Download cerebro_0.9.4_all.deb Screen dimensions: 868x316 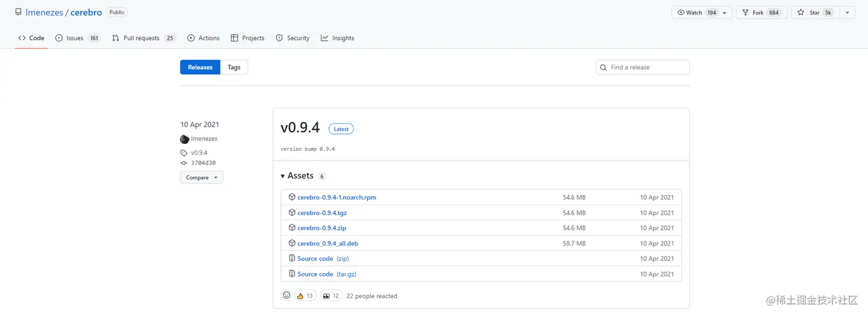(328, 244)
